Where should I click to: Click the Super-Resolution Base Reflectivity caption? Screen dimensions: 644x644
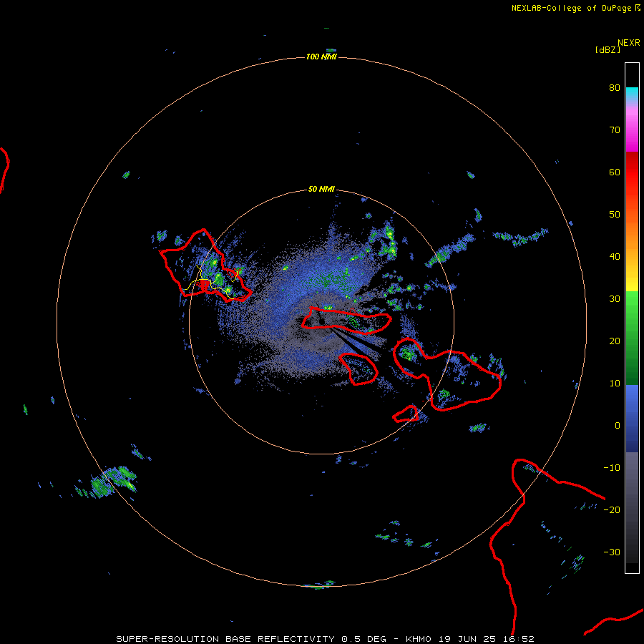pyautogui.click(x=325, y=639)
